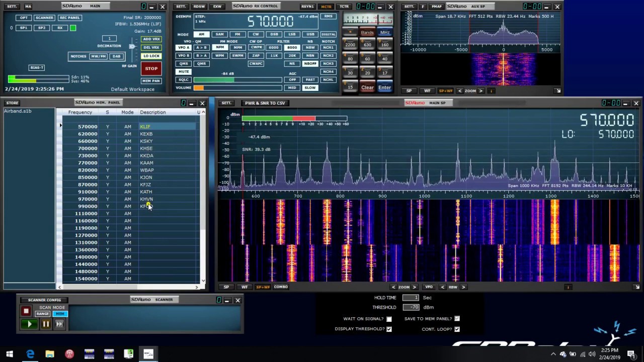Toggle Save To Mem Panel checkbox
Screen dimensions: 644x362
457,319
